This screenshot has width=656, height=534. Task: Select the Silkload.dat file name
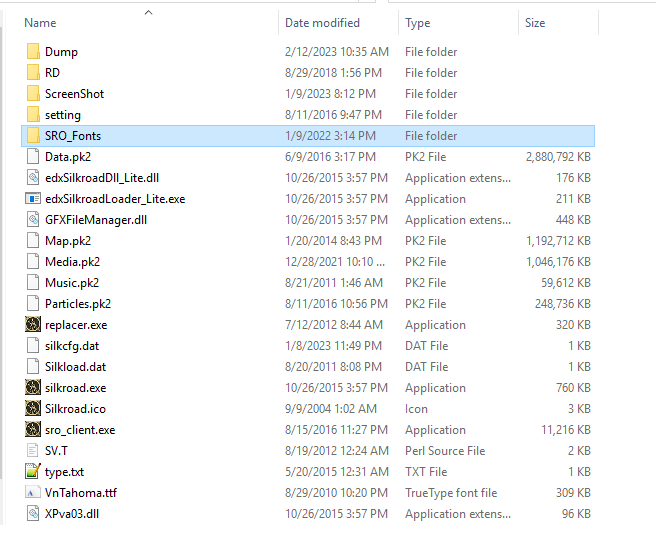coord(75,367)
